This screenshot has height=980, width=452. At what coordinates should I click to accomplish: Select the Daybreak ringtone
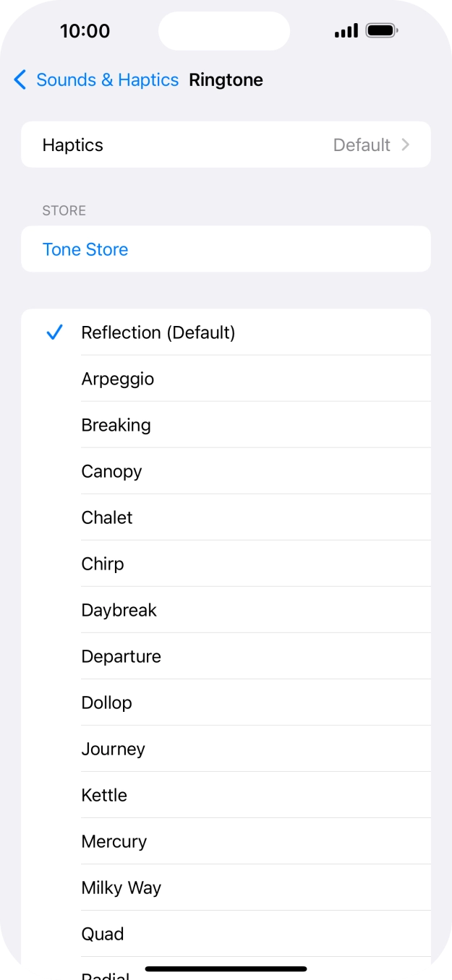point(119,610)
